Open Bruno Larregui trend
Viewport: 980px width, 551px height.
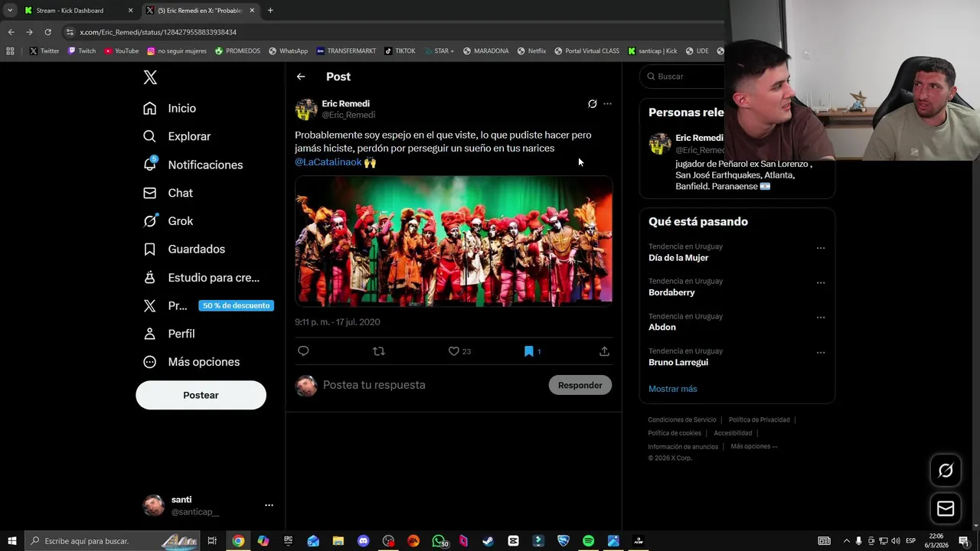coord(678,362)
